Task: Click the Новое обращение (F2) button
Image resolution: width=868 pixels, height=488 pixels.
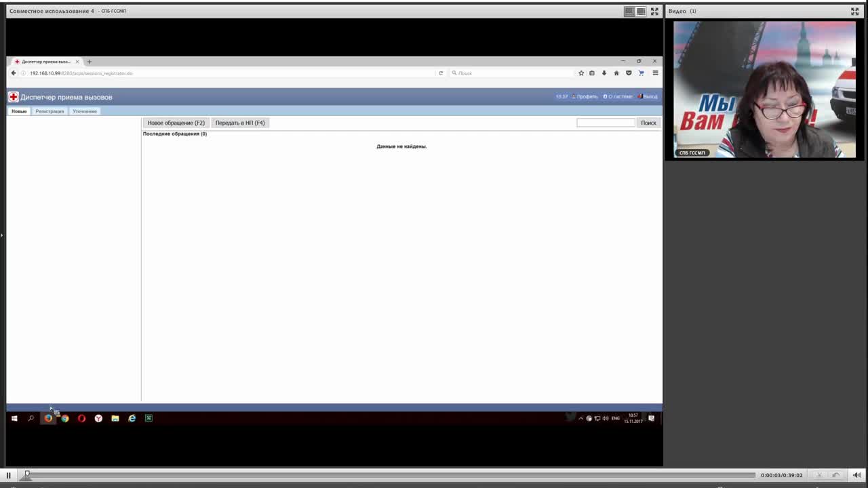Action: click(176, 123)
